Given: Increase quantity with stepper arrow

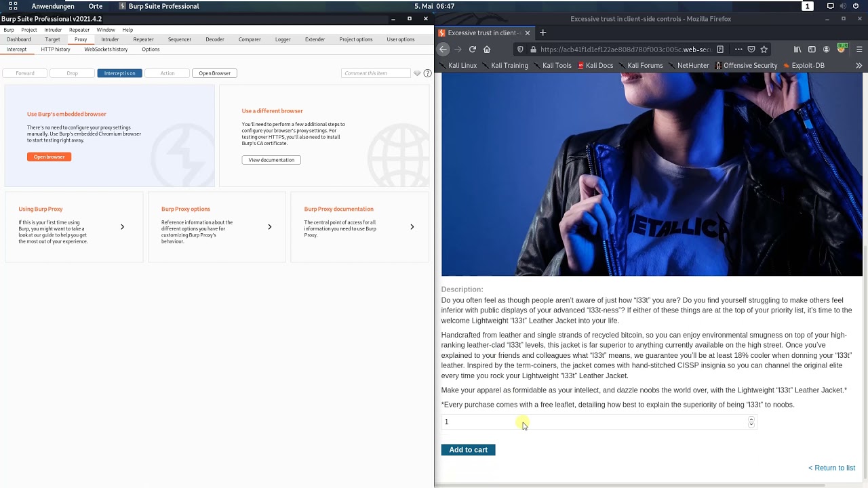Looking at the screenshot, I should [751, 420].
